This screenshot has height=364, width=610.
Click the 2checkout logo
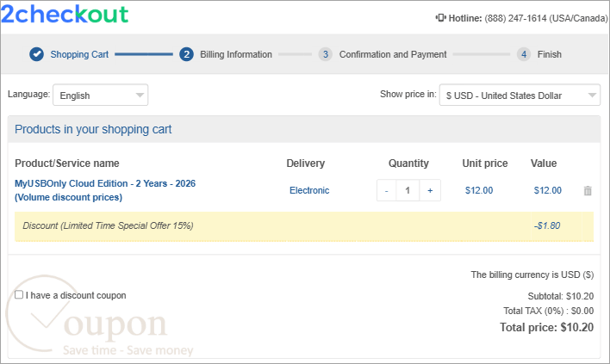tap(65, 15)
